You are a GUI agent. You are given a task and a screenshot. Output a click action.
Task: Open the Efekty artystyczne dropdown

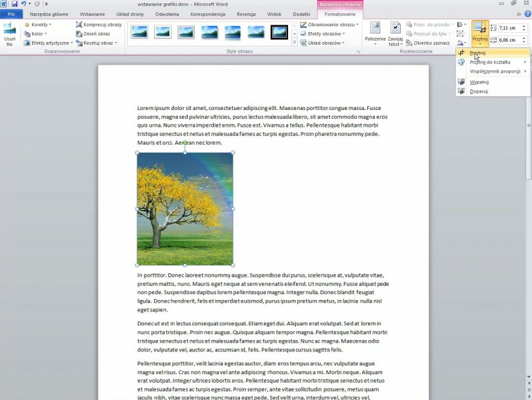tap(50, 43)
